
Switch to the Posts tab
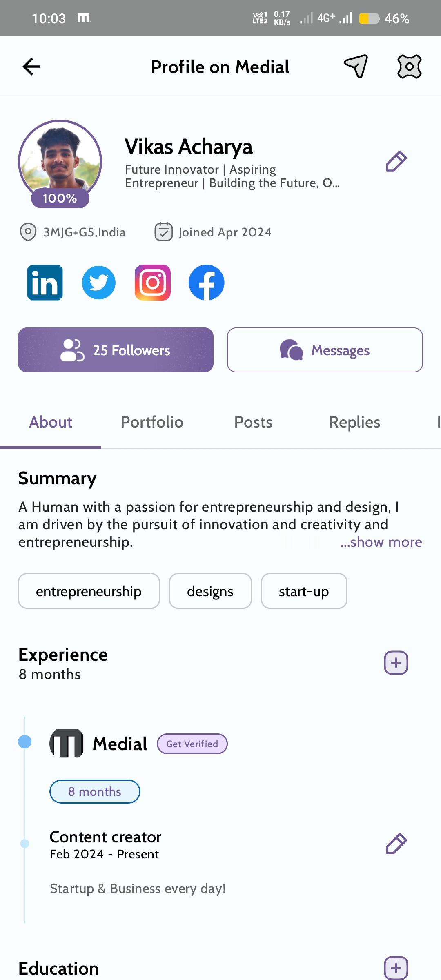253,422
